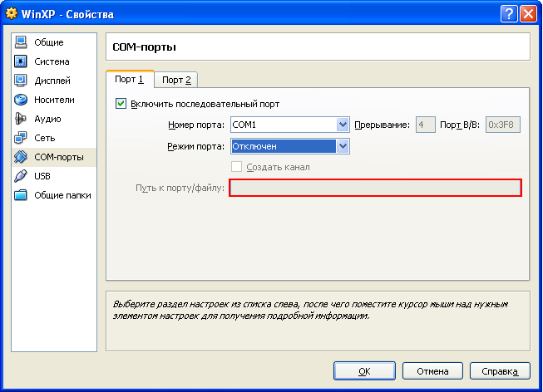Open the Номер порта COM1 dropdown
The width and height of the screenshot is (543, 392).
coord(290,125)
